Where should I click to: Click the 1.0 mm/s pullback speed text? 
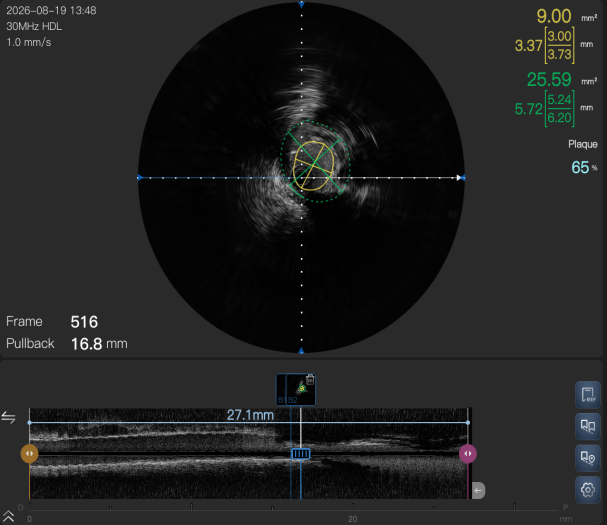click(x=29, y=42)
